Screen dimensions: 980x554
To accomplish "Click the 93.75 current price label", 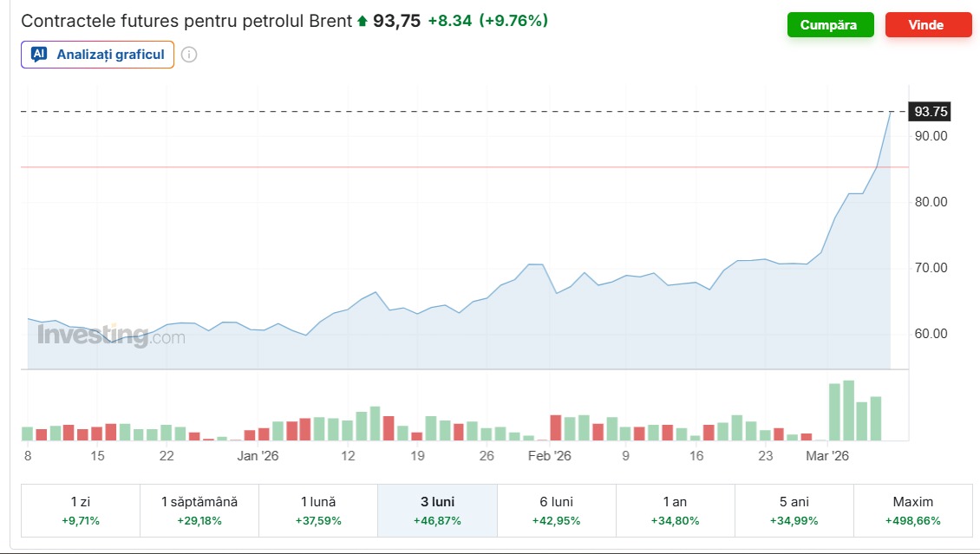I will point(931,111).
